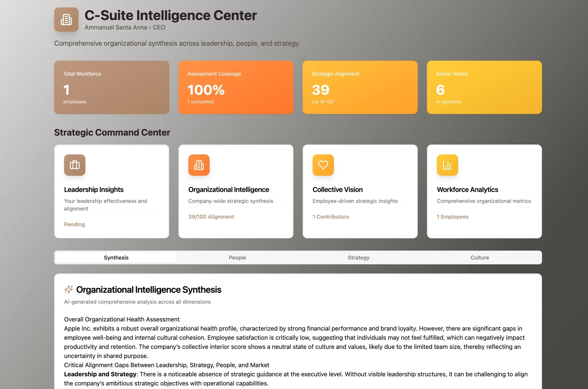Click the heart icon in Collective Vision
Image resolution: width=588 pixels, height=389 pixels.
click(x=323, y=165)
